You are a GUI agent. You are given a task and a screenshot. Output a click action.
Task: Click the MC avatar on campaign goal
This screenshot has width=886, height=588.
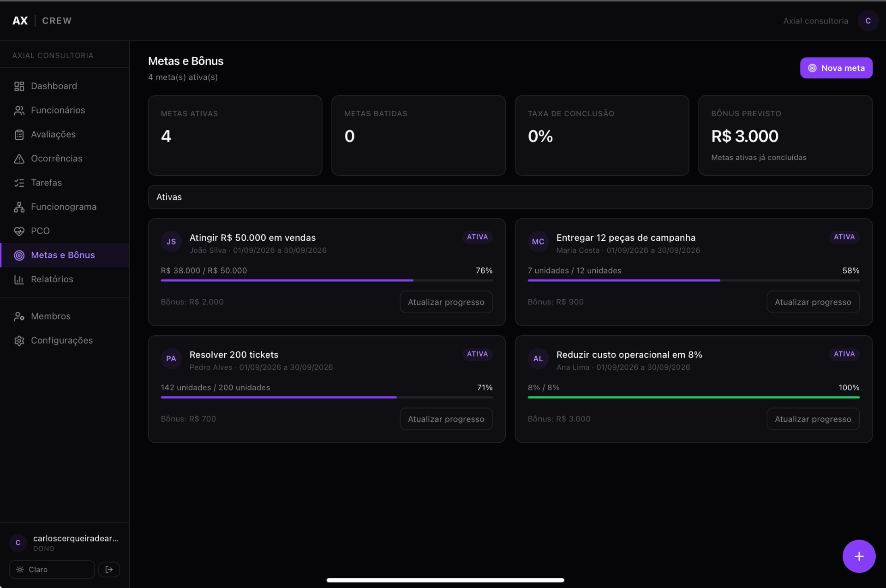point(538,242)
